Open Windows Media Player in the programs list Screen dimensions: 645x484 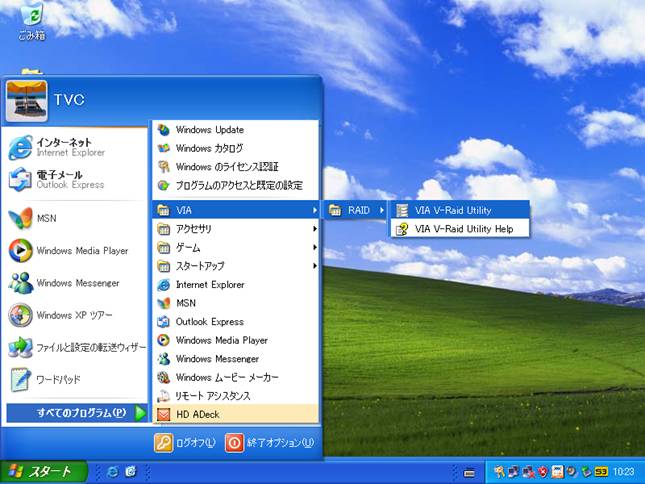(235, 340)
